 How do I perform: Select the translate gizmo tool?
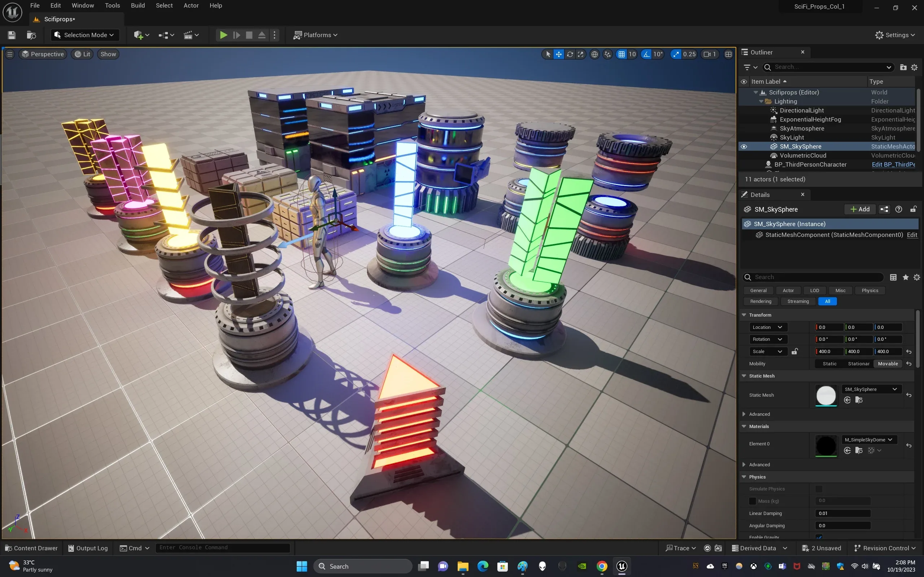(x=559, y=54)
